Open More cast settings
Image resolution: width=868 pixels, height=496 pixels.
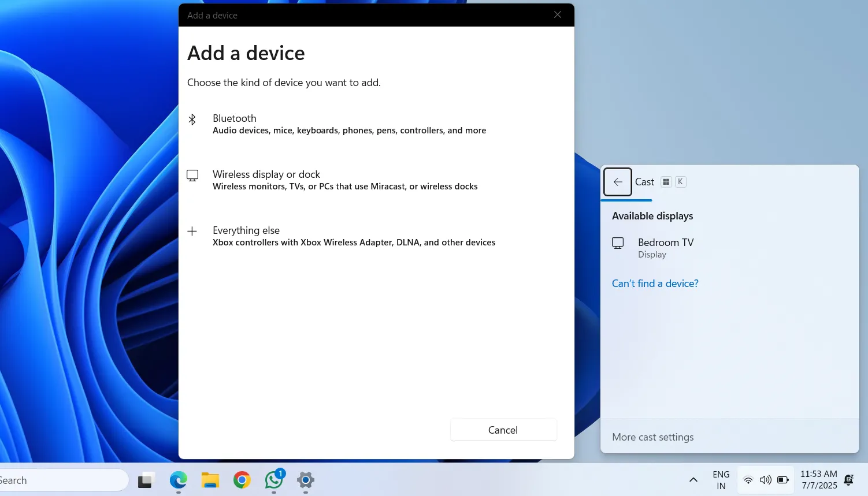[x=652, y=437]
